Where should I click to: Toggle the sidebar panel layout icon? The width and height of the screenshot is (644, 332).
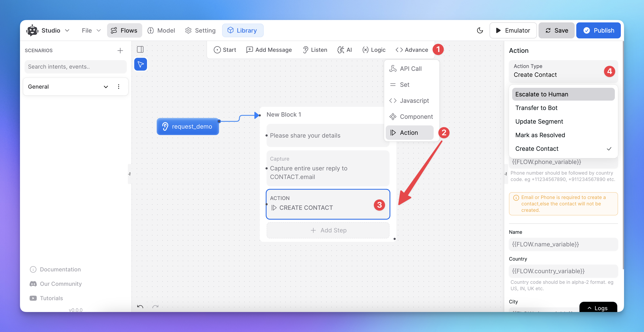pos(140,49)
